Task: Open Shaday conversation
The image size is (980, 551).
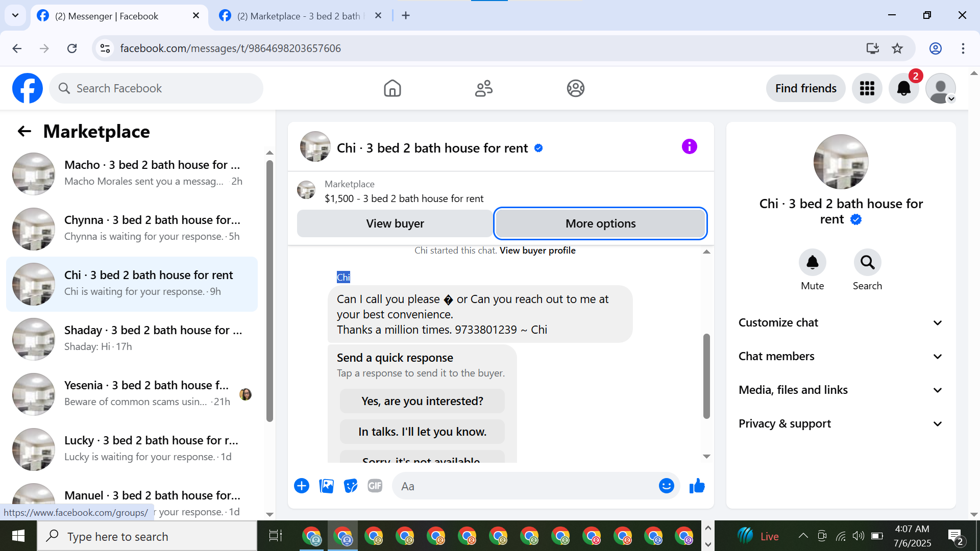Action: [x=132, y=339]
